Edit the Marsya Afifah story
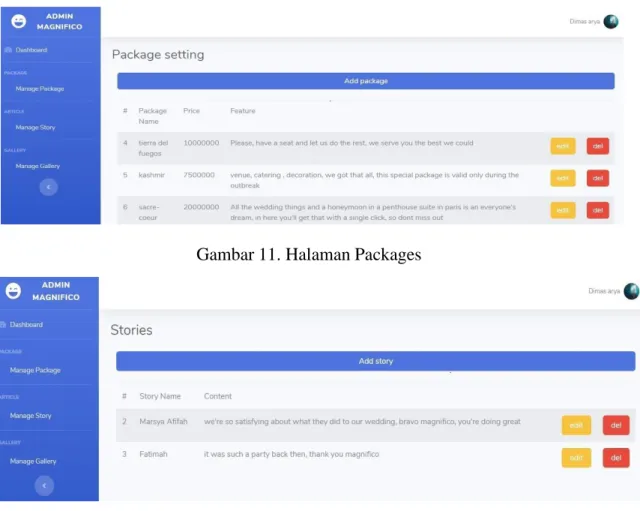 [x=576, y=425]
